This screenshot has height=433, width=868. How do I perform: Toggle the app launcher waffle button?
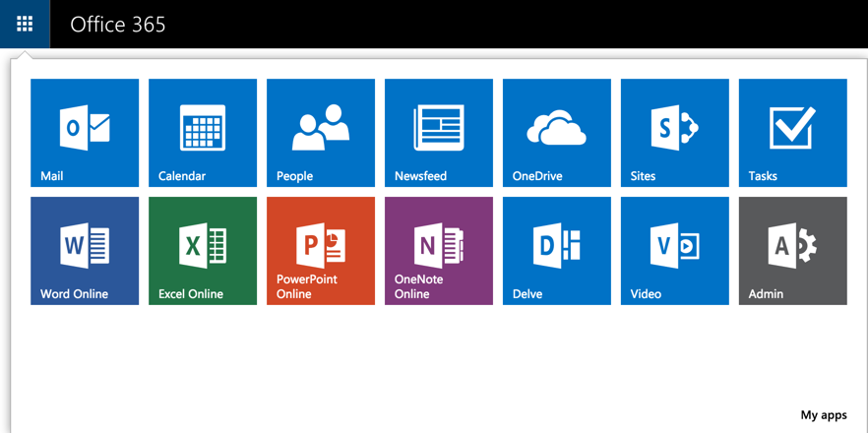tap(25, 24)
